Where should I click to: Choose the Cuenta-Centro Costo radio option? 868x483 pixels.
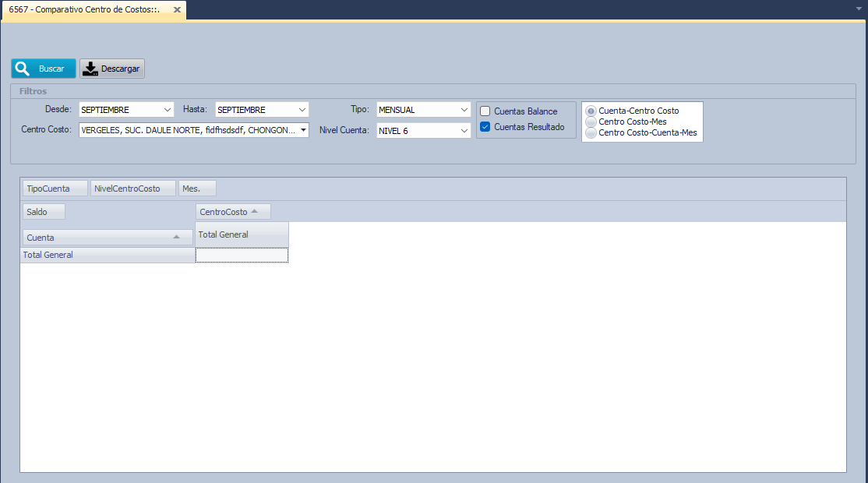coord(591,111)
